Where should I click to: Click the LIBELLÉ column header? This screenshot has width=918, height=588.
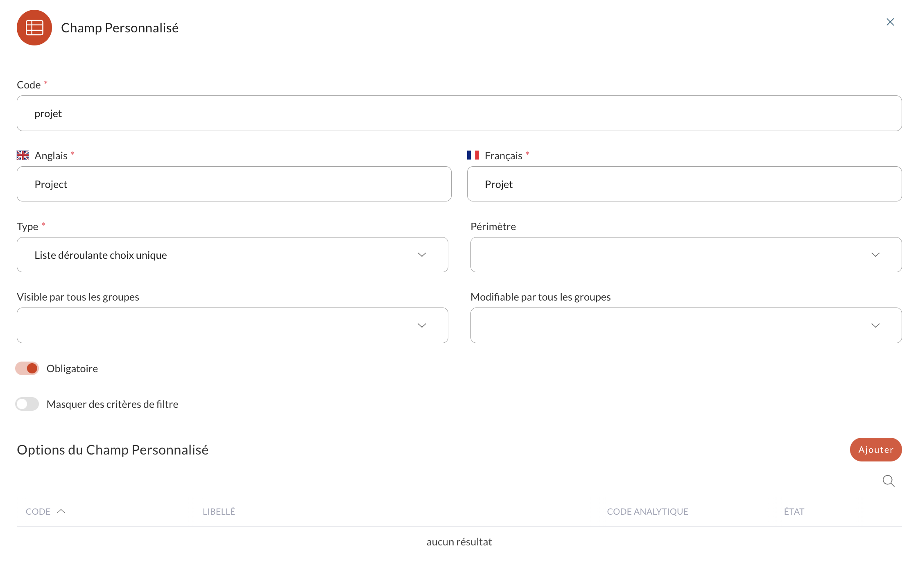219,511
